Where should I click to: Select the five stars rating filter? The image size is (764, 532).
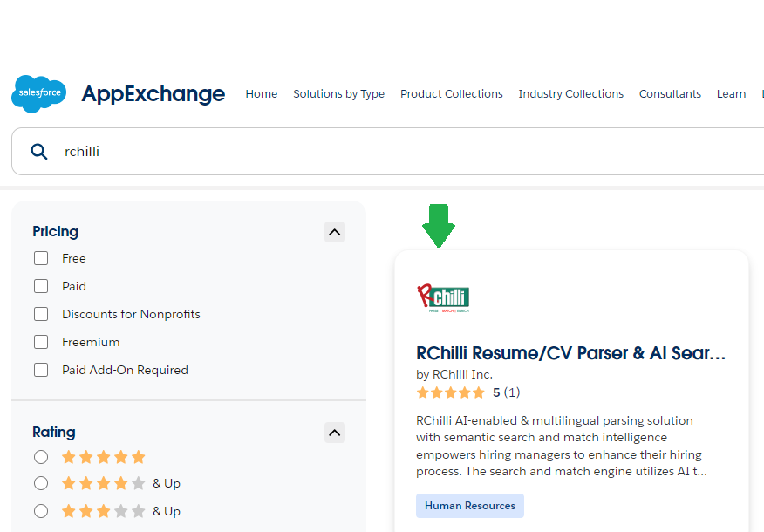pos(41,457)
